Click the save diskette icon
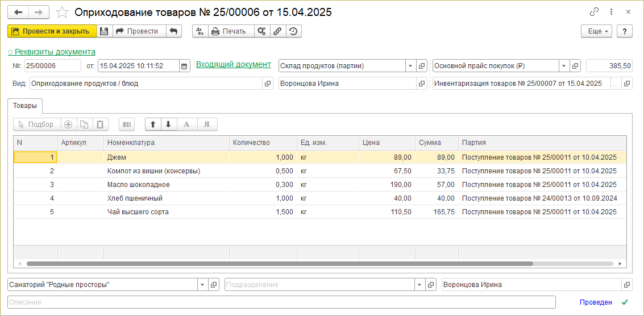644x316 pixels. (x=105, y=31)
